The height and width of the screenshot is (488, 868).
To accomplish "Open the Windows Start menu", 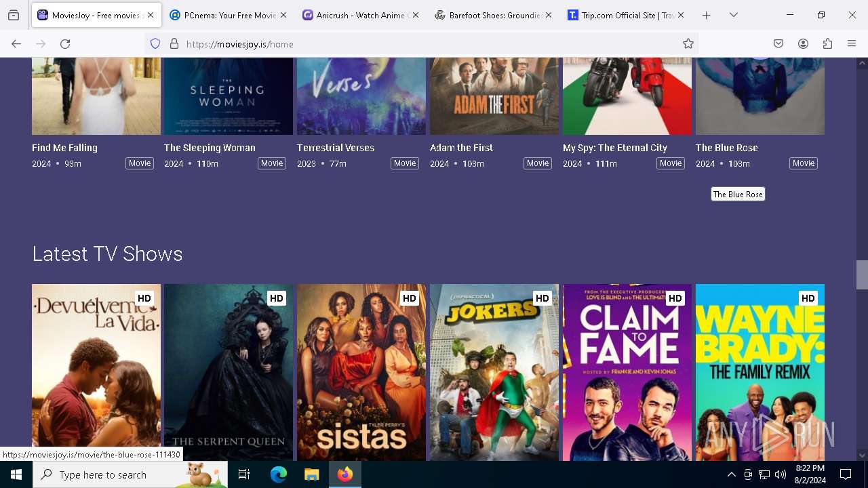I will coord(16,474).
